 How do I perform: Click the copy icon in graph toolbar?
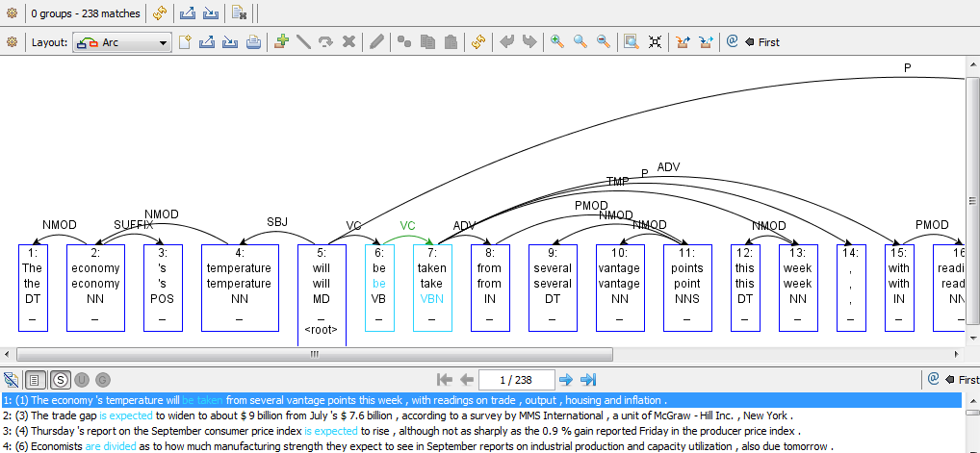[427, 42]
